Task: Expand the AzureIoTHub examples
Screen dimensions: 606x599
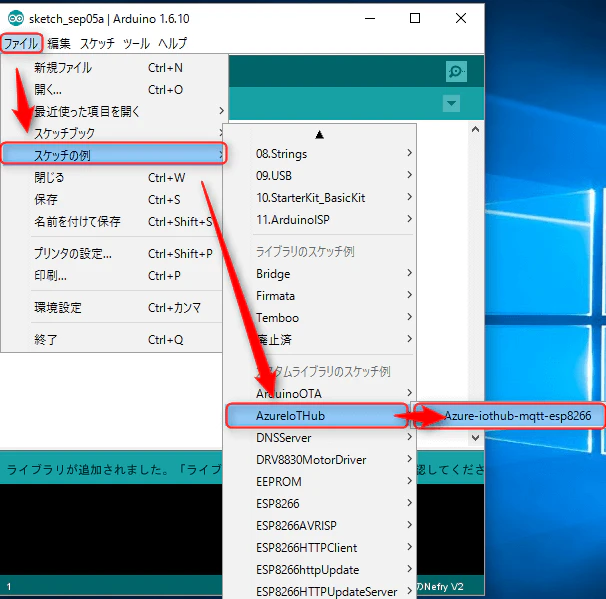Action: tap(317, 415)
